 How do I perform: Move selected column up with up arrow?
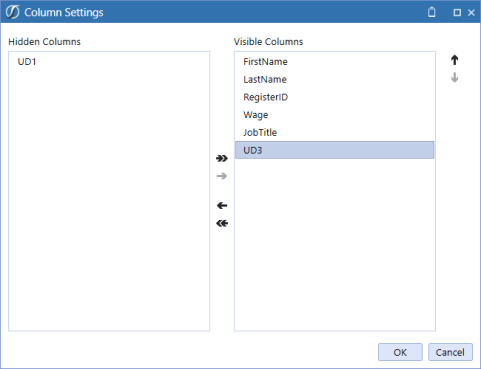(454, 60)
